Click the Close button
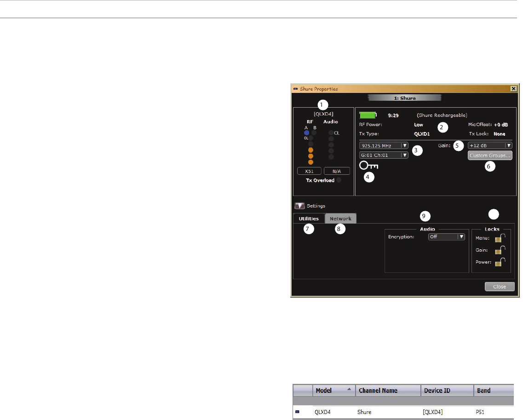This screenshot has width=529, height=420. tap(500, 287)
